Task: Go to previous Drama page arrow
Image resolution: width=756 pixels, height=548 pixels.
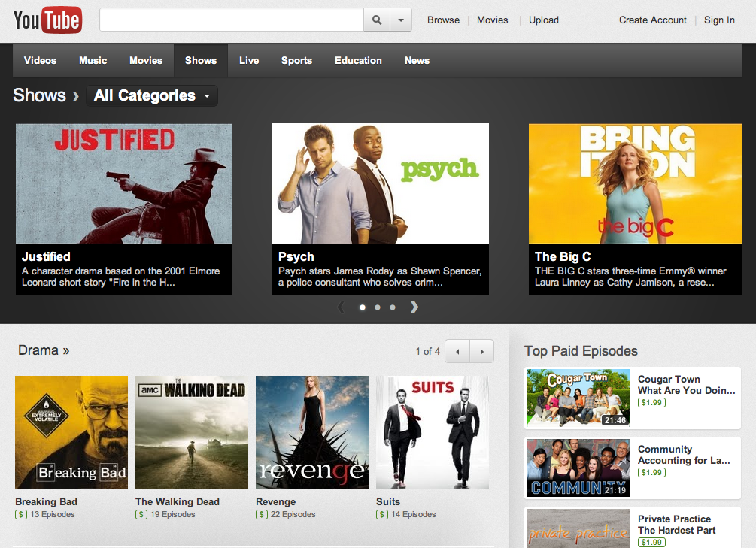Action: [457, 351]
